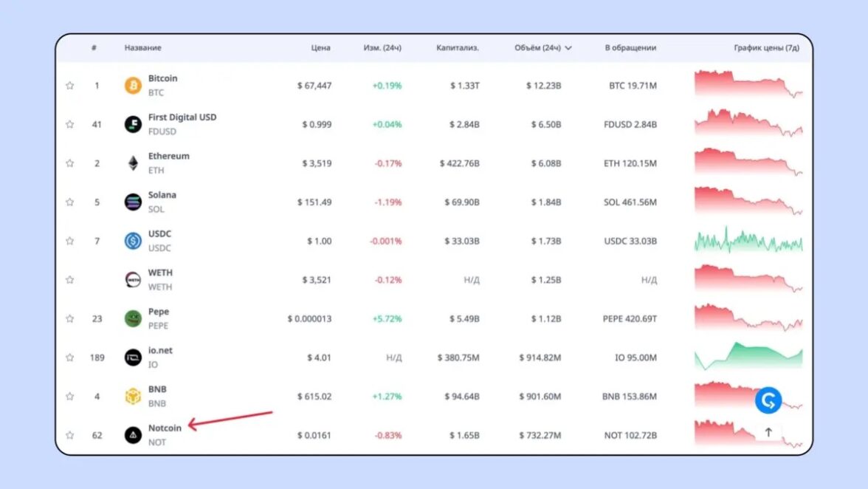This screenshot has width=868, height=489.
Task: Click the BNB logo icon
Action: coord(133,397)
